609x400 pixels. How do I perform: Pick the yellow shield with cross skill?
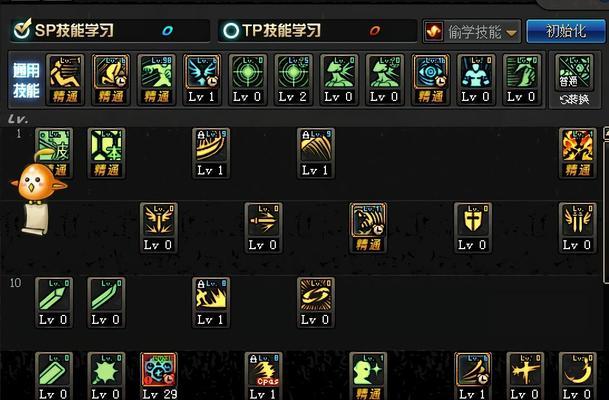point(473,228)
